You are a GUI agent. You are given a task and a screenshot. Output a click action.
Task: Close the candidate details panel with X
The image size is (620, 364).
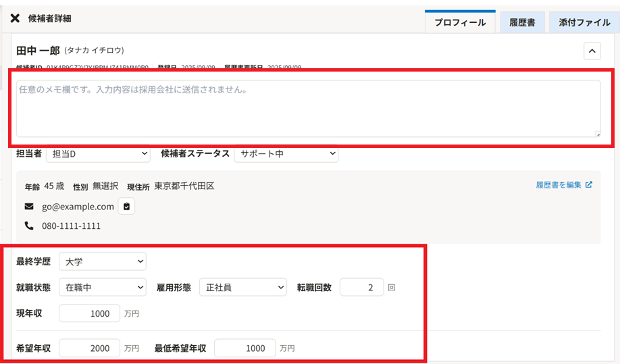coord(15,18)
